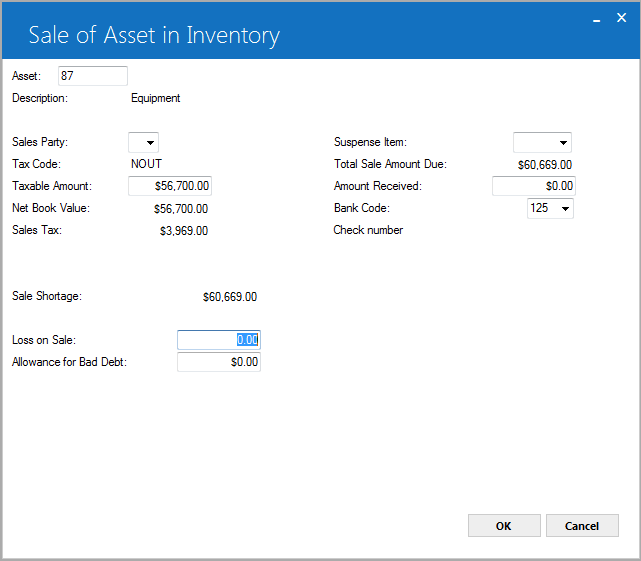Click the Net Book Value amount $56,700.00
This screenshot has height=561, width=641.
(x=181, y=209)
